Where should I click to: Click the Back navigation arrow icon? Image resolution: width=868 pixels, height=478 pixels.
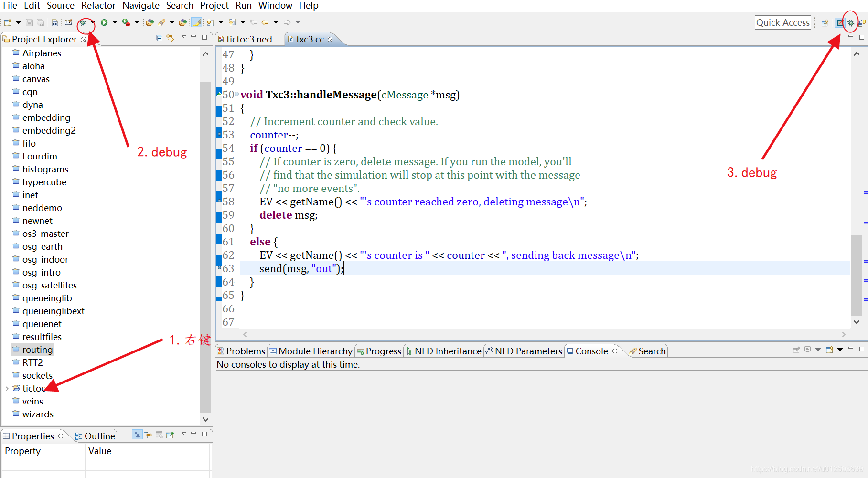tap(266, 22)
